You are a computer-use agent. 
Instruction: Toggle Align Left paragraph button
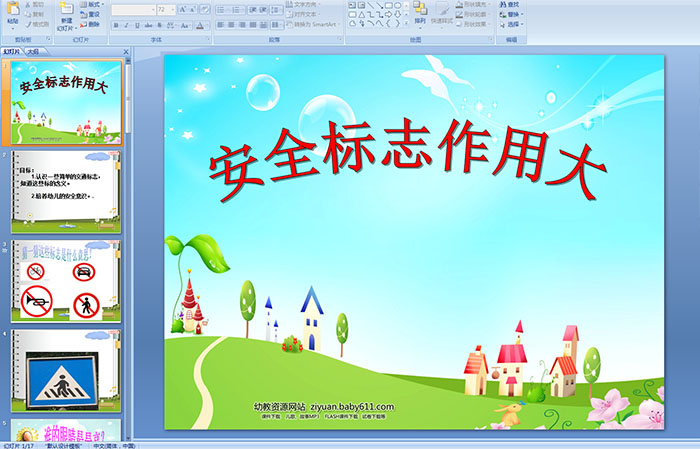pos(221,25)
